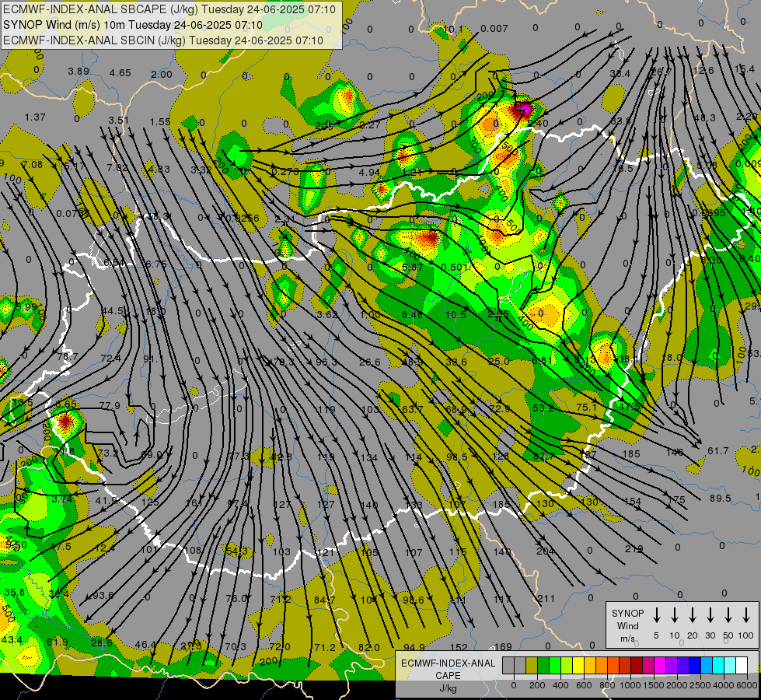The height and width of the screenshot is (700, 761).
Task: Click the 169 value on the map
Action: tap(503, 646)
